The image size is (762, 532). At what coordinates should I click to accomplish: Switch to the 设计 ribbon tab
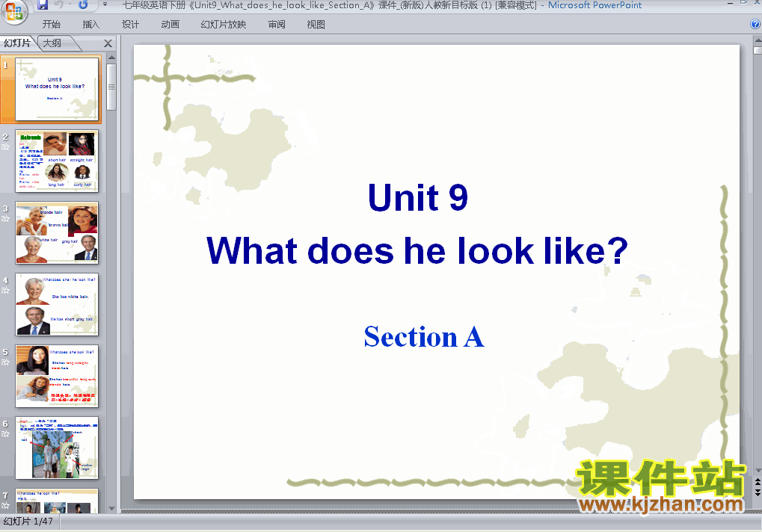coord(130,24)
